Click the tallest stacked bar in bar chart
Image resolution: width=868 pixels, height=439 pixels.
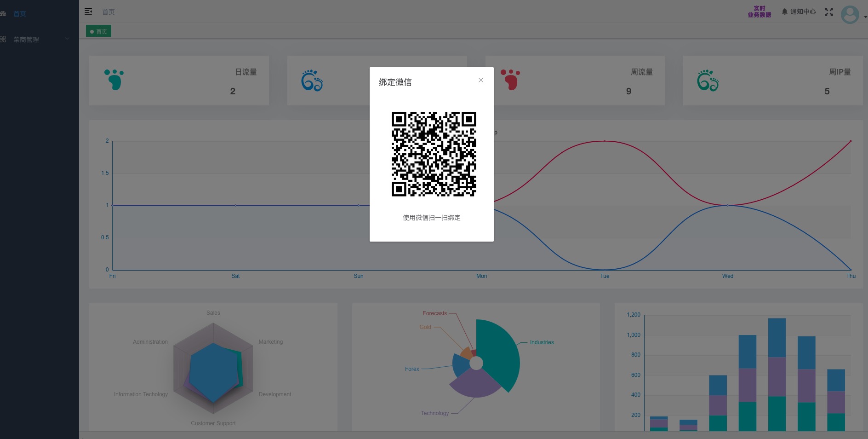point(777,375)
